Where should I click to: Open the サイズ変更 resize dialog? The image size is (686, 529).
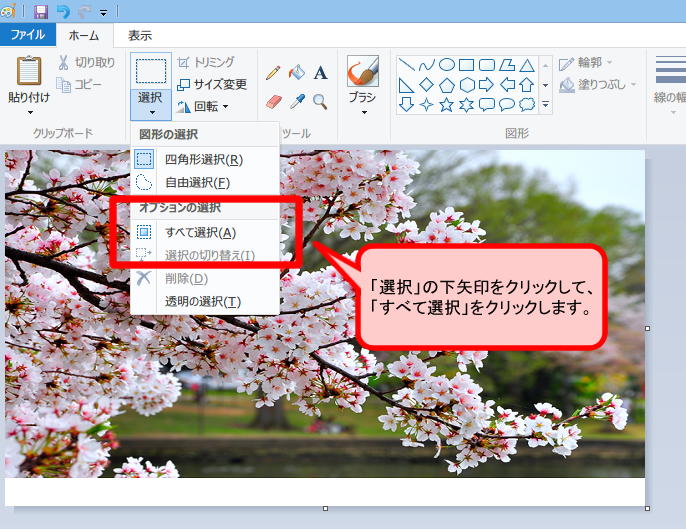(x=212, y=84)
